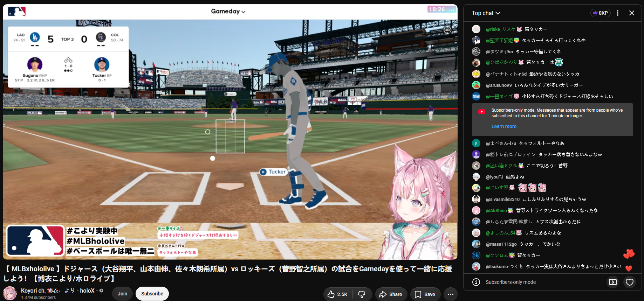Click @一畳ダイゴ avatar in chat
The height and width of the screenshot is (301, 644).
pyautogui.click(x=476, y=96)
